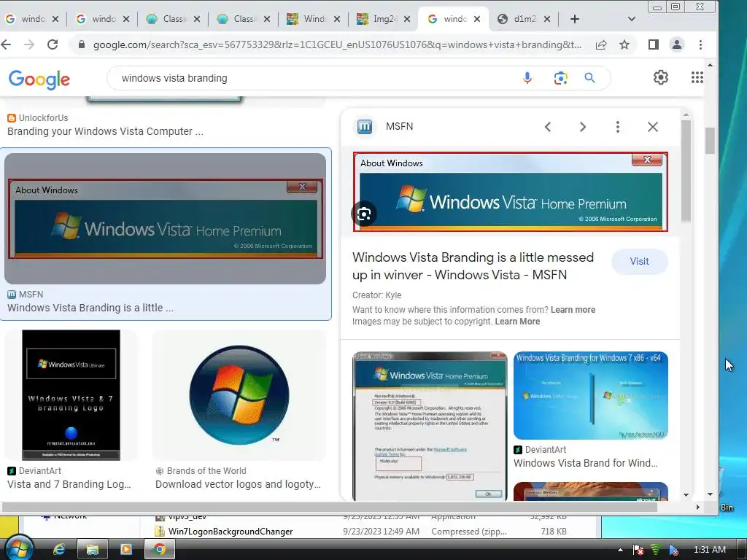Open more options in MSFN preview panel
The height and width of the screenshot is (560, 747).
coord(618,127)
